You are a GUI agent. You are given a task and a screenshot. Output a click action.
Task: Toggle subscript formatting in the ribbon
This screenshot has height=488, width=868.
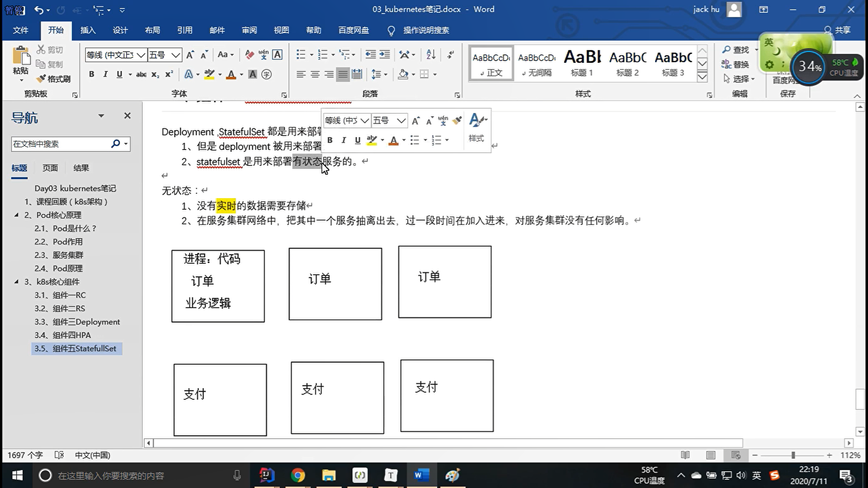point(155,74)
